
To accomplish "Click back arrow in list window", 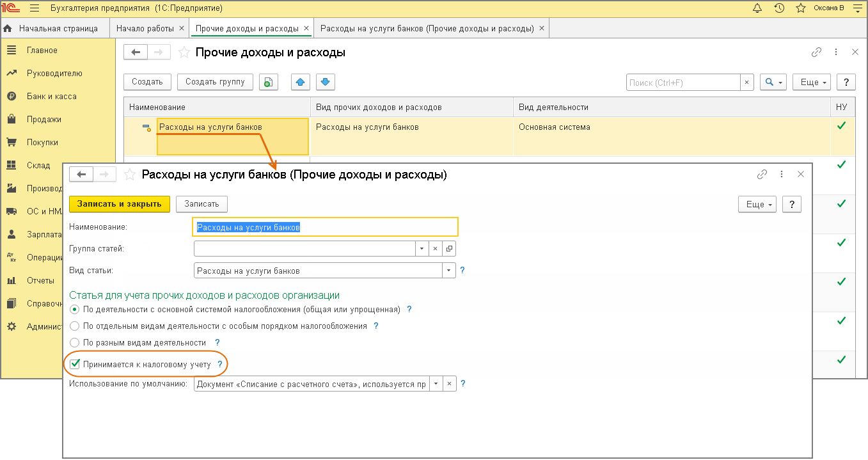I will 135,52.
